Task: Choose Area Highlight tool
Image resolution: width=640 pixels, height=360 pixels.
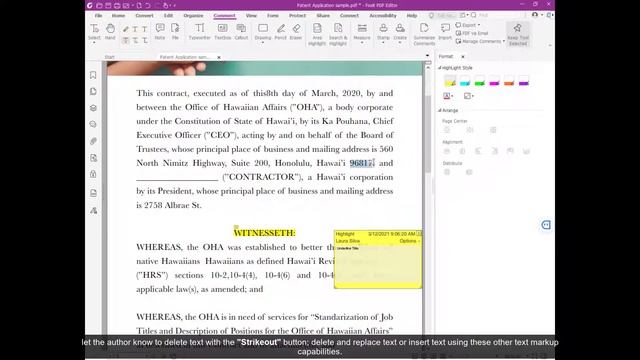Action: (x=317, y=34)
